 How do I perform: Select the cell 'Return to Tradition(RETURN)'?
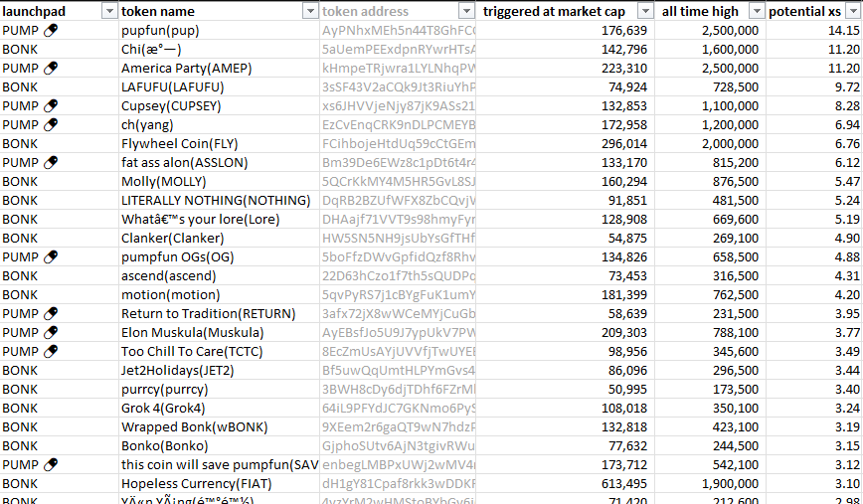pos(219,313)
